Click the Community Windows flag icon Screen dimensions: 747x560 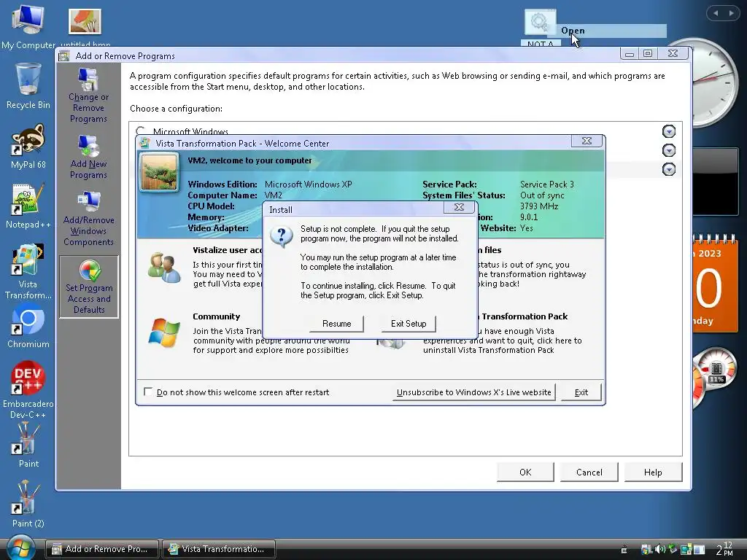(164, 332)
